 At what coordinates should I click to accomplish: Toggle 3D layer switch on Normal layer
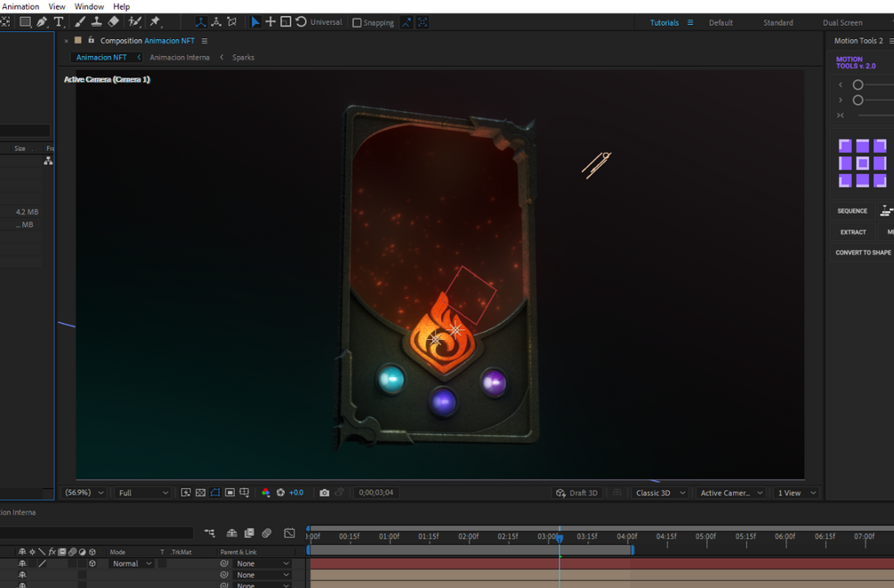[x=93, y=563]
